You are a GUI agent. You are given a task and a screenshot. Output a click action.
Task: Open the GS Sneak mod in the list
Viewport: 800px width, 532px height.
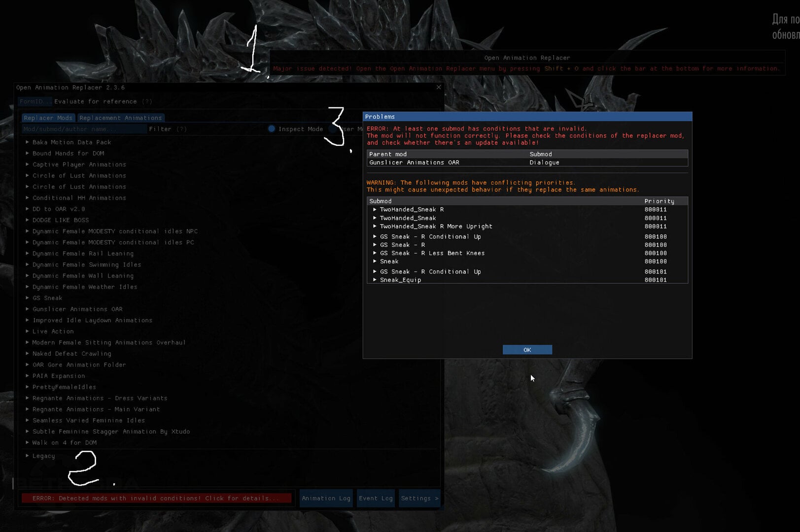click(x=47, y=298)
